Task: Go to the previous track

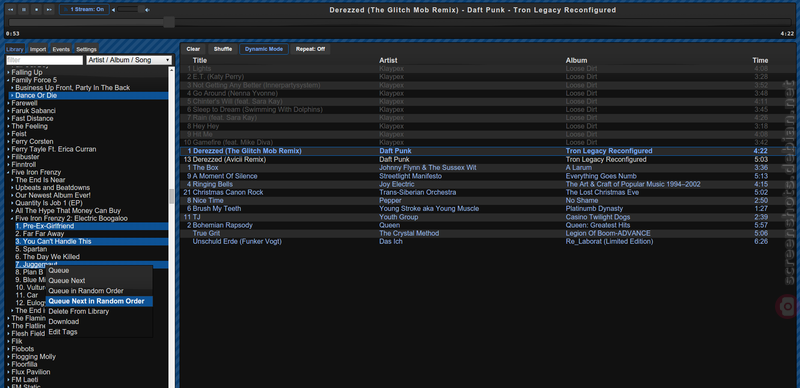Action: 11,10
